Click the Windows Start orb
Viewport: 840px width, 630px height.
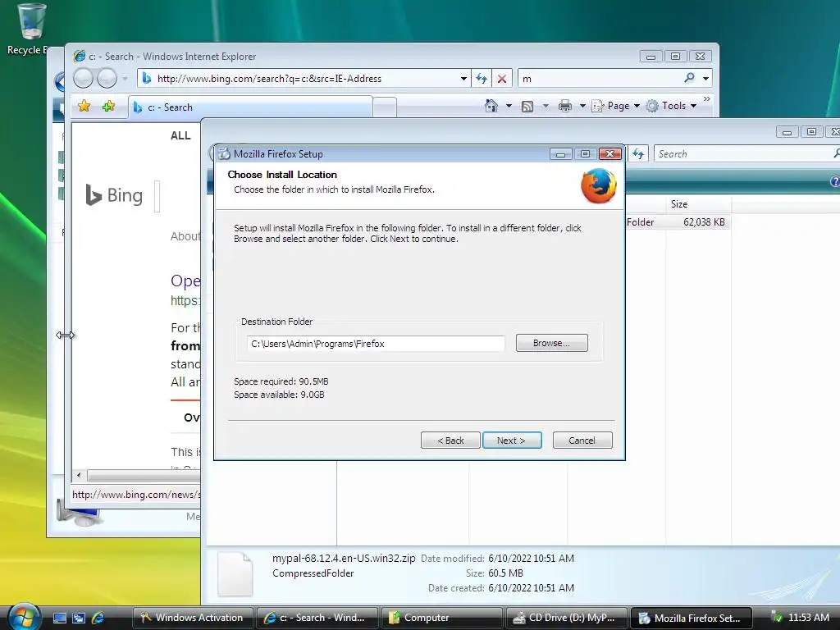click(24, 617)
